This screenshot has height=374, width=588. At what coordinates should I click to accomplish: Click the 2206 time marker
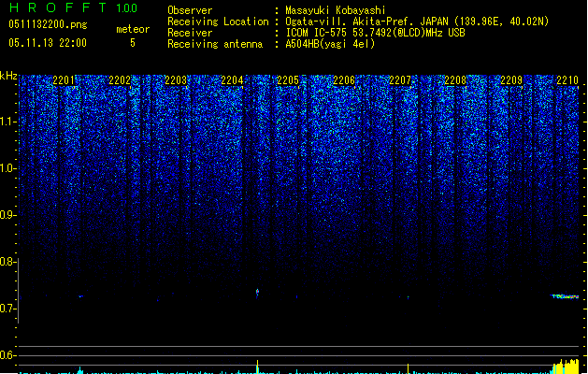pos(344,80)
